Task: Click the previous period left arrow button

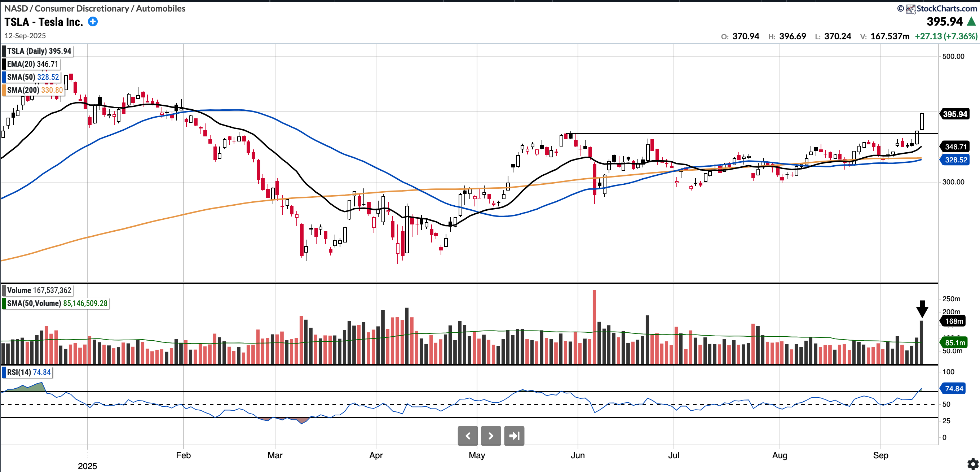Action: pos(468,436)
